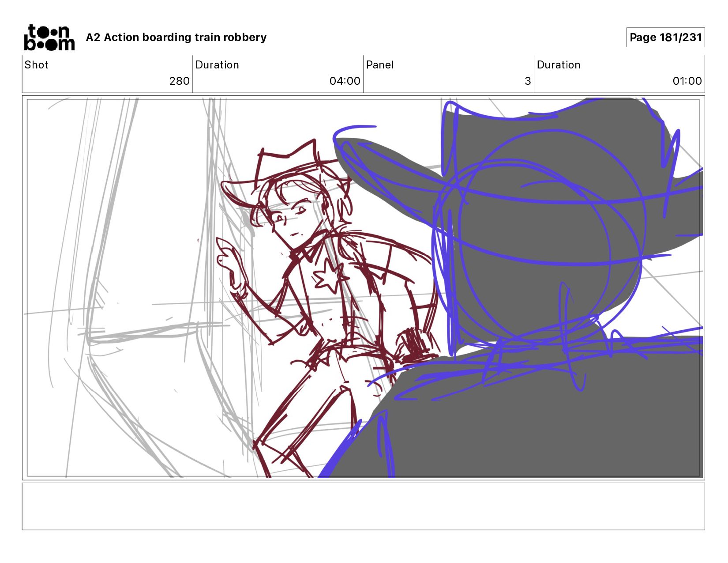Click the empty notes box below panel
728x563 pixels.
364,506
